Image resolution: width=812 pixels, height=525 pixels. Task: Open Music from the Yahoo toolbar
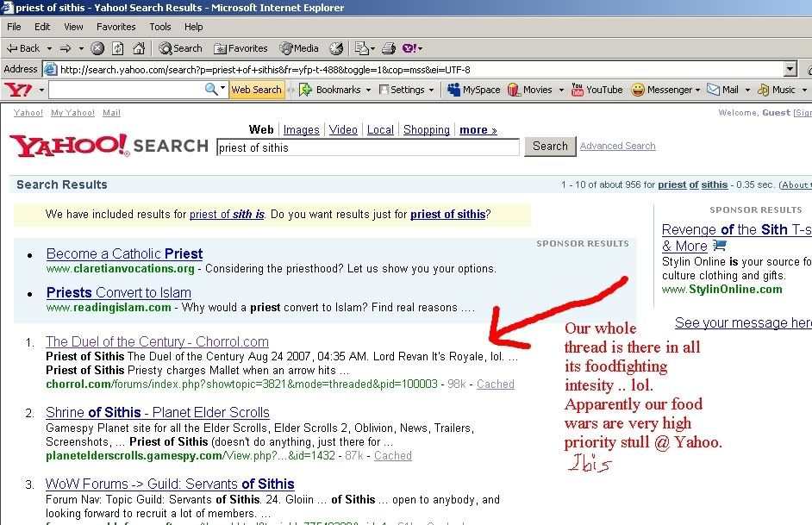point(776,90)
